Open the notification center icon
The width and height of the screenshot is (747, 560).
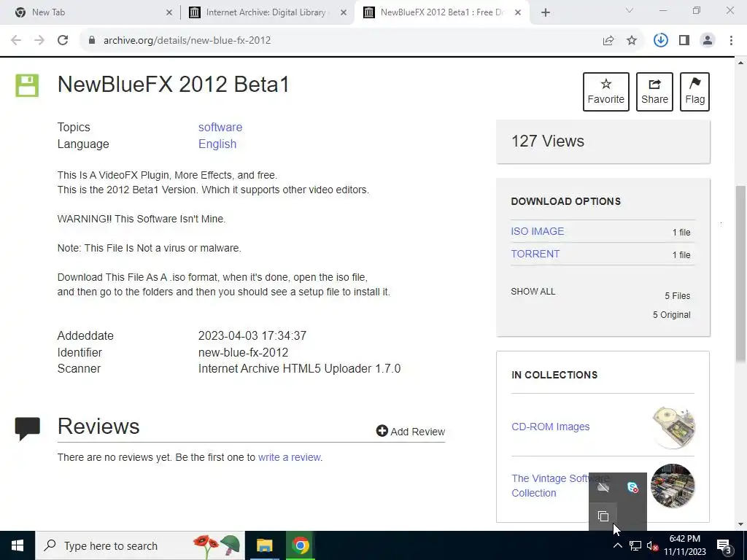[x=724, y=545]
